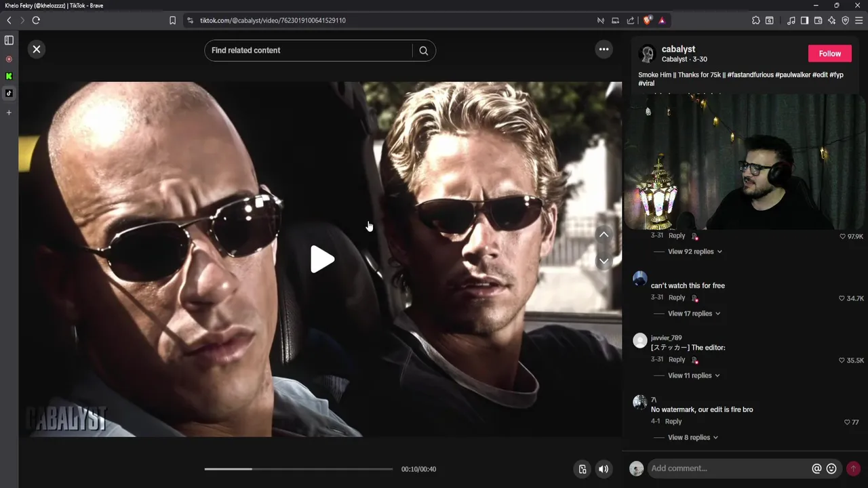Open site settings icon in address bar
This screenshot has height=488, width=868.
pyautogui.click(x=190, y=20)
